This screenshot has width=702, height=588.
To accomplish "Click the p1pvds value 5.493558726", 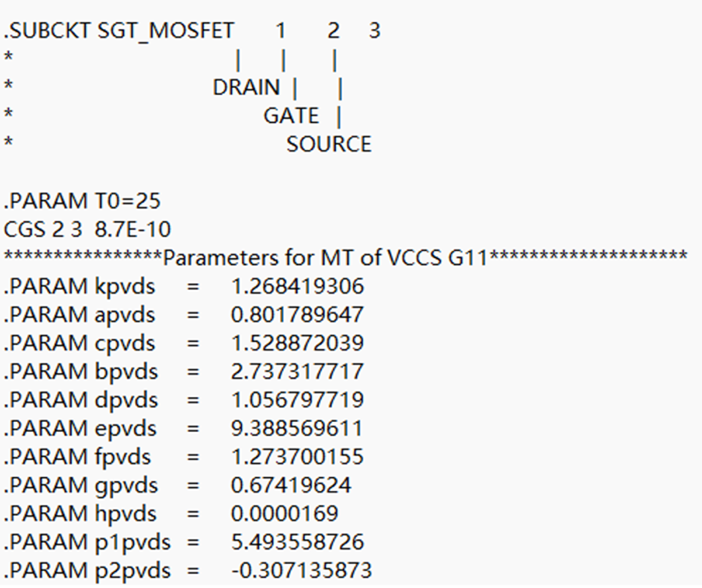I will (x=297, y=542).
